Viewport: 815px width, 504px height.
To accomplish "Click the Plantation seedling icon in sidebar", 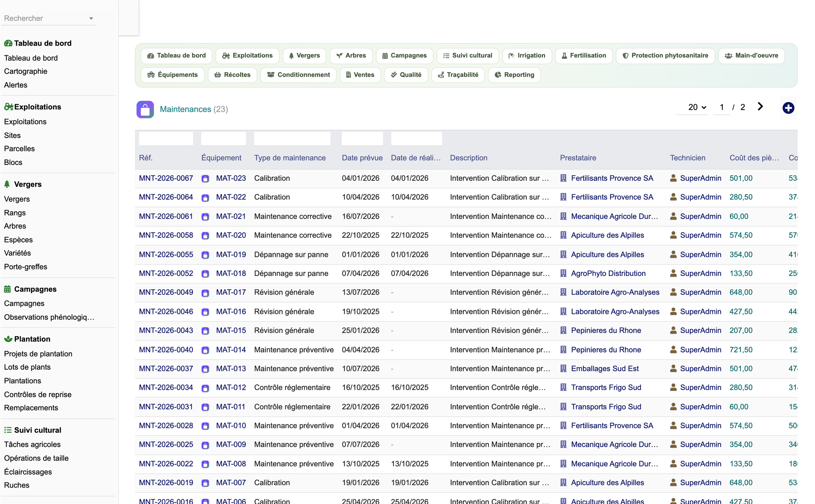I will 8,339.
